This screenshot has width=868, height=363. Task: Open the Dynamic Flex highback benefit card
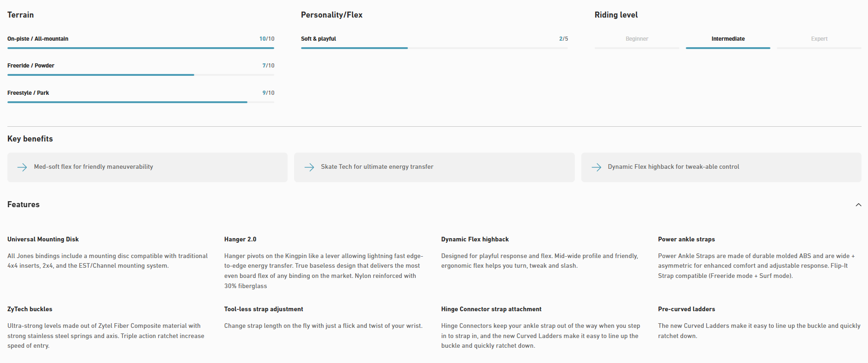click(721, 167)
